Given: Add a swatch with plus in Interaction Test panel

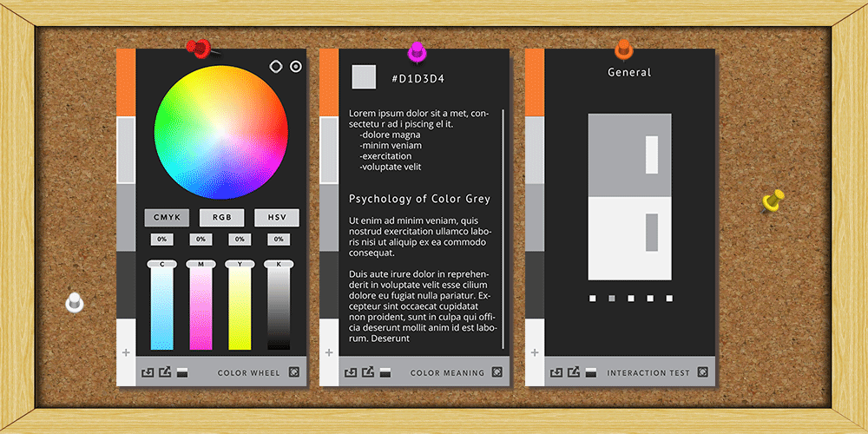Looking at the screenshot, I should point(534,352).
